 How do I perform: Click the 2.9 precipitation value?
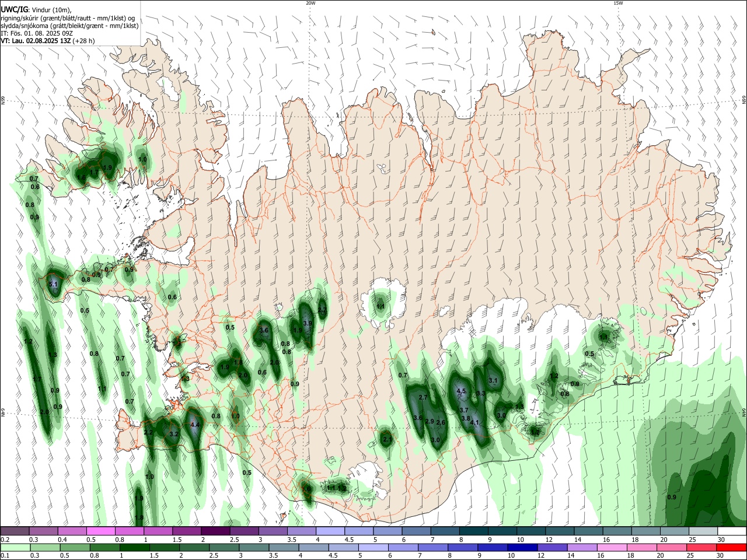coord(430,421)
